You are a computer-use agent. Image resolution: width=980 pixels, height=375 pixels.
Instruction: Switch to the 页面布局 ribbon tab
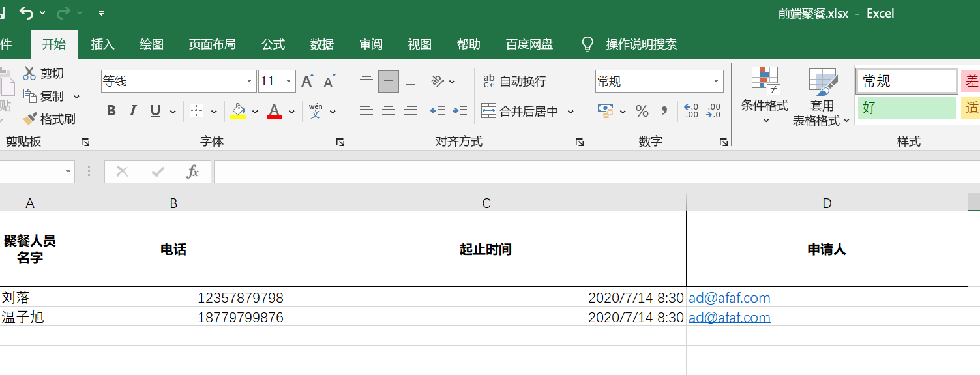[213, 44]
